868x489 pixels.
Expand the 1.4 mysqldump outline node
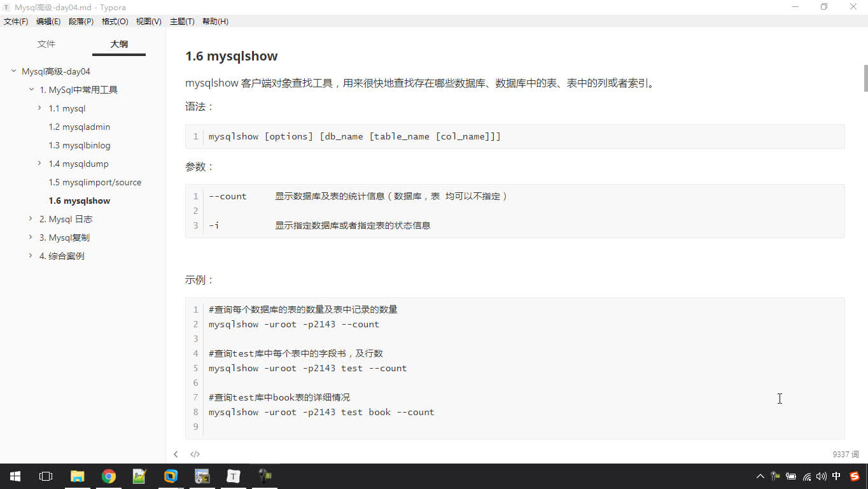tap(40, 164)
